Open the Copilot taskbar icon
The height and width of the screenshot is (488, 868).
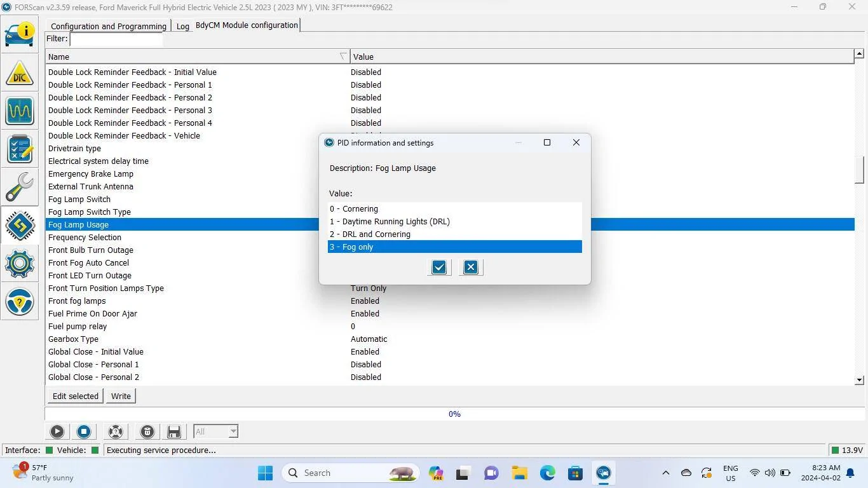point(436,473)
